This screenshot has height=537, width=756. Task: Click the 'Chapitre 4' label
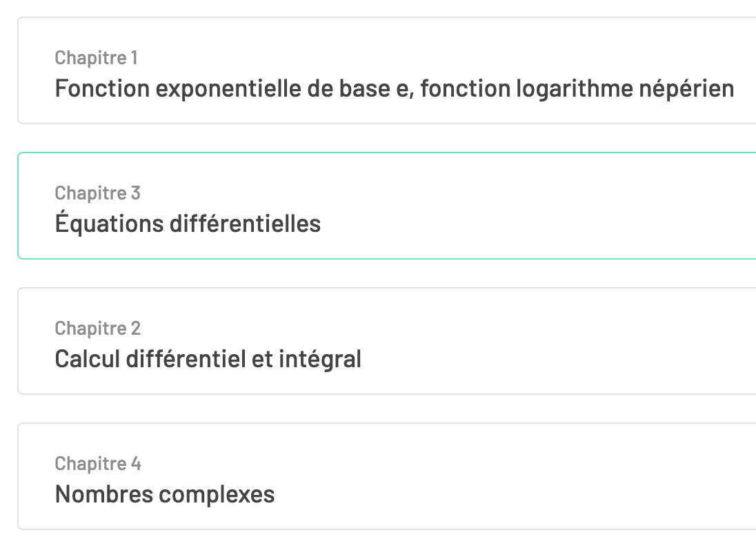pos(97,464)
